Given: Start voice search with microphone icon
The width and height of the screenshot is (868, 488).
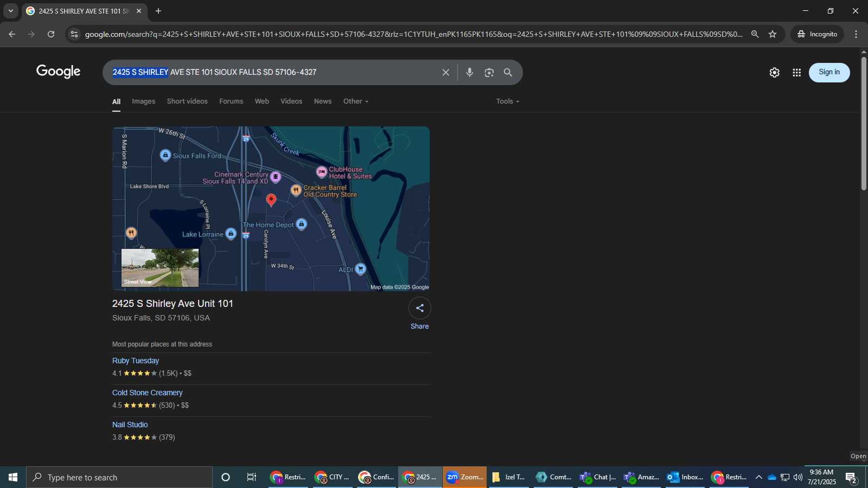Looking at the screenshot, I should point(470,72).
